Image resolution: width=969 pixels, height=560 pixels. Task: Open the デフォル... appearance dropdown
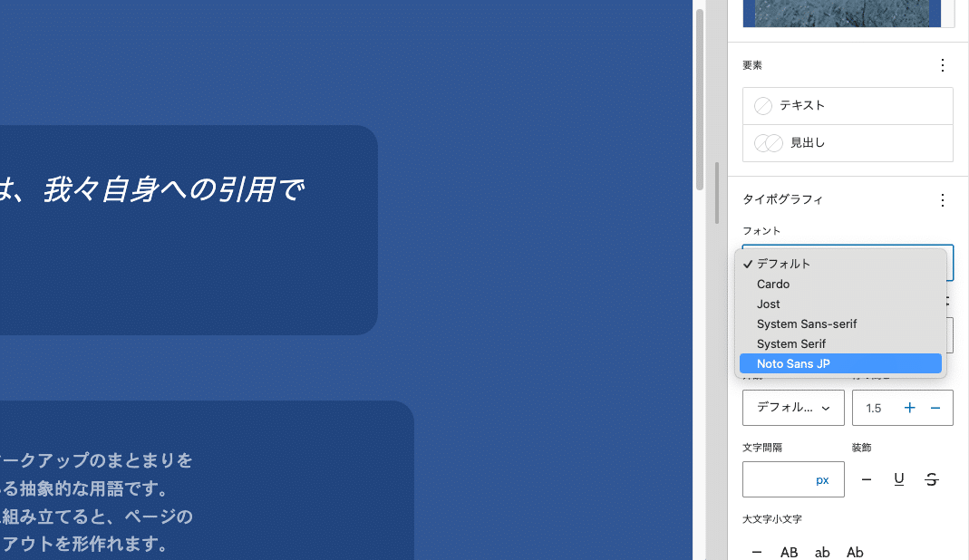[793, 408]
